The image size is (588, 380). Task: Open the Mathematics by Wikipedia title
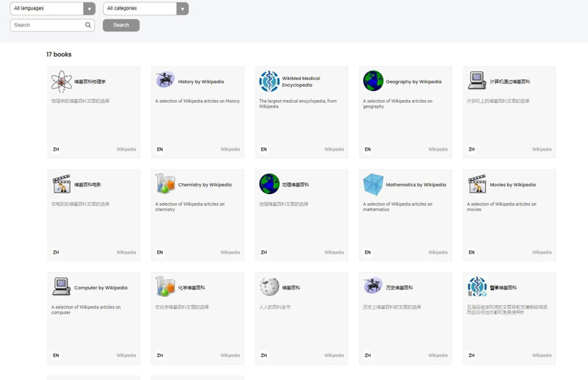416,185
